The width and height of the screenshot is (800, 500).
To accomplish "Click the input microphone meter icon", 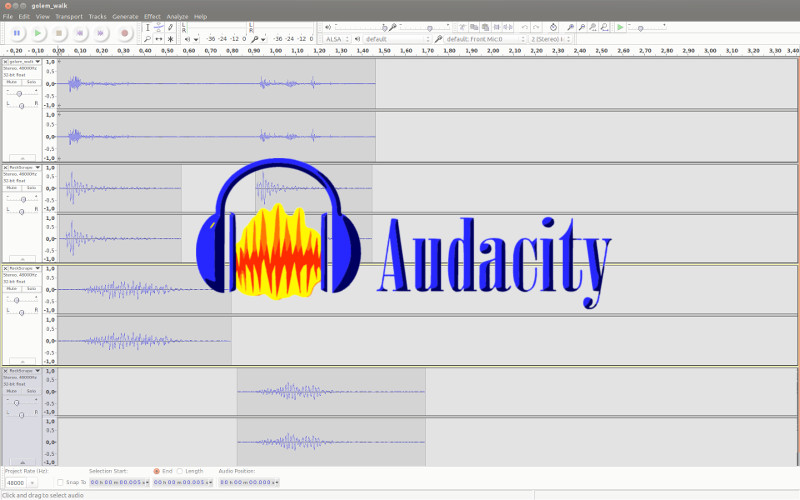I will point(255,39).
